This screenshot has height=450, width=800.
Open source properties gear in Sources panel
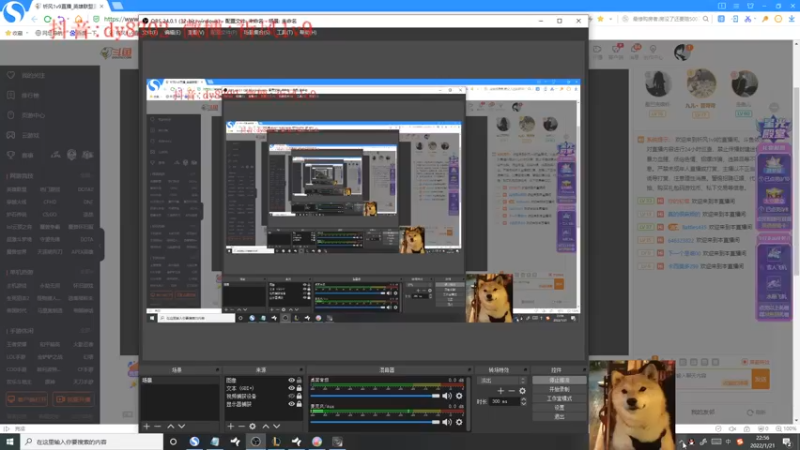click(253, 426)
